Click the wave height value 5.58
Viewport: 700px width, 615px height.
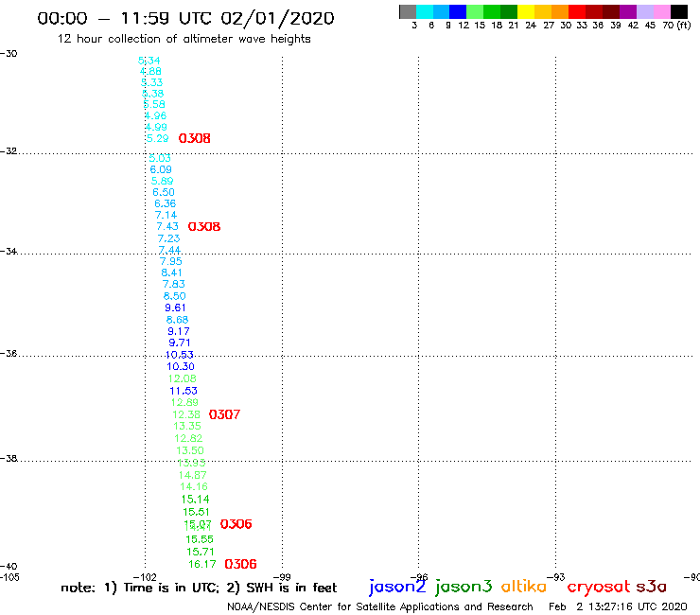(x=154, y=104)
